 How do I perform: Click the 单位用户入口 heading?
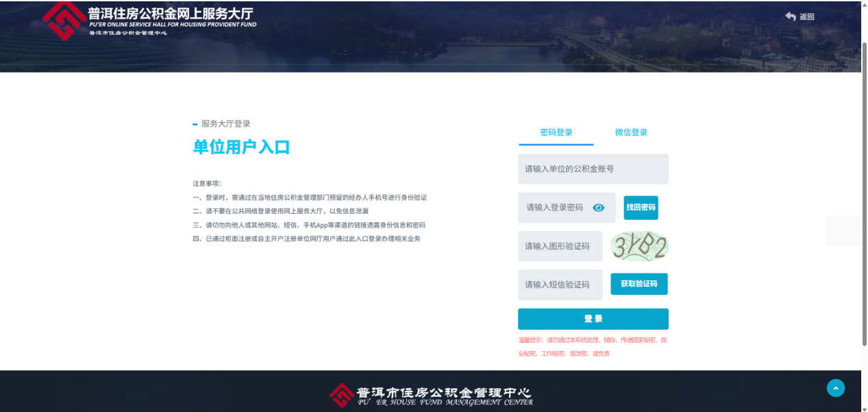pyautogui.click(x=241, y=147)
